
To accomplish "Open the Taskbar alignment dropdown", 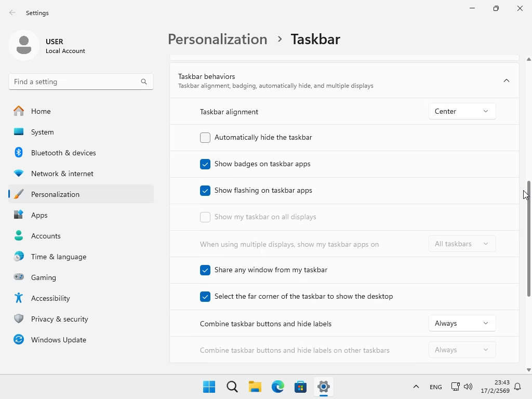I will (x=462, y=111).
